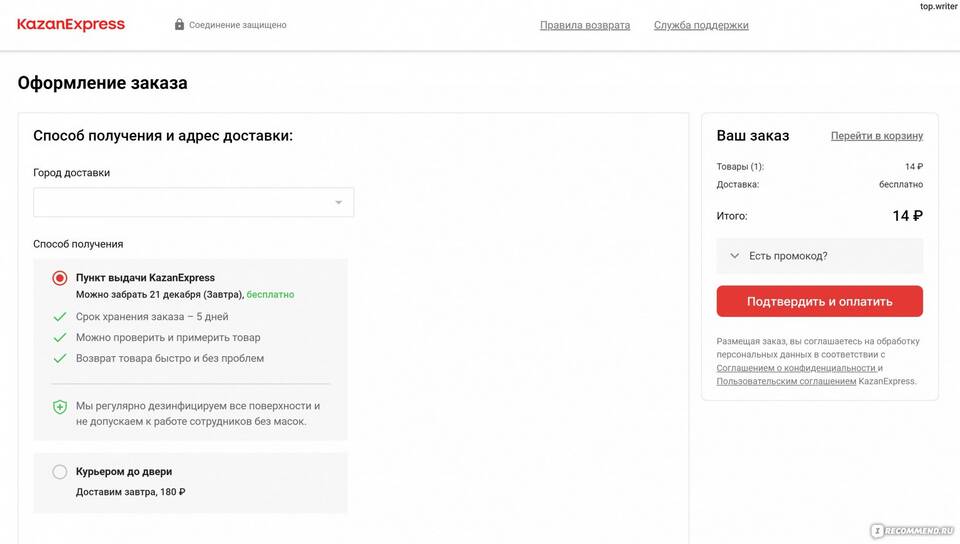The width and height of the screenshot is (960, 544).
Task: Click checkmark beside try-on item line
Action: [x=60, y=338]
